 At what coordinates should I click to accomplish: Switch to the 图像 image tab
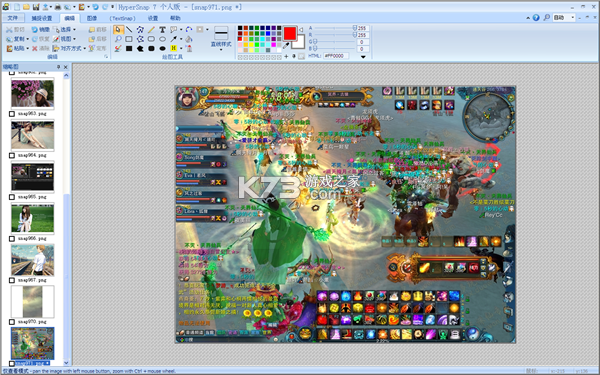92,18
